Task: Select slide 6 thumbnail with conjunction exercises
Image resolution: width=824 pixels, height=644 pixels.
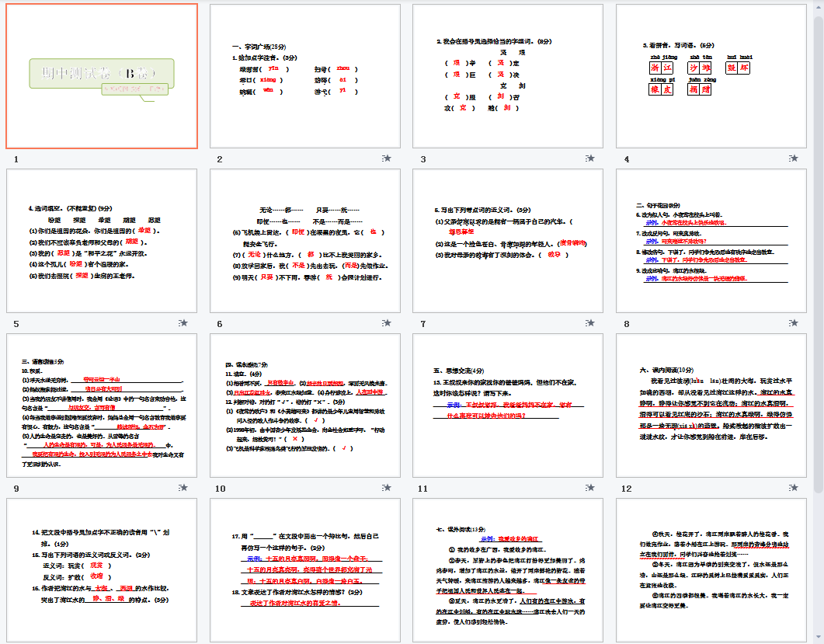Action: [x=305, y=241]
